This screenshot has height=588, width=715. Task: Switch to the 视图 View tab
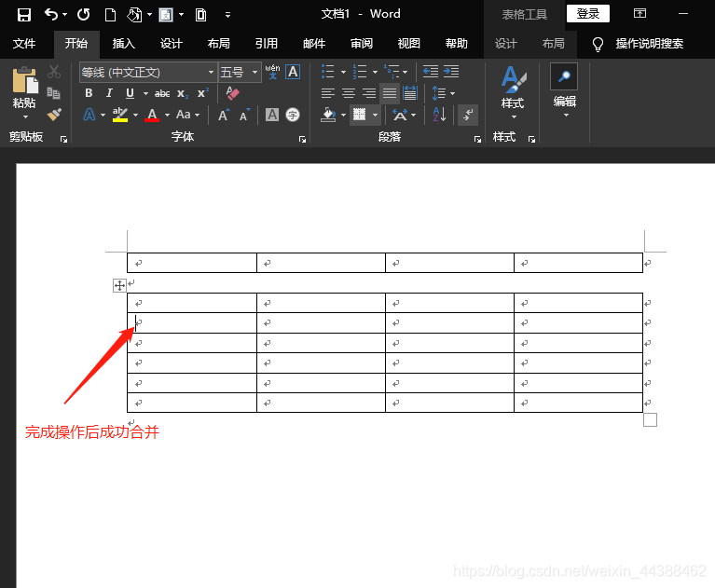point(409,44)
